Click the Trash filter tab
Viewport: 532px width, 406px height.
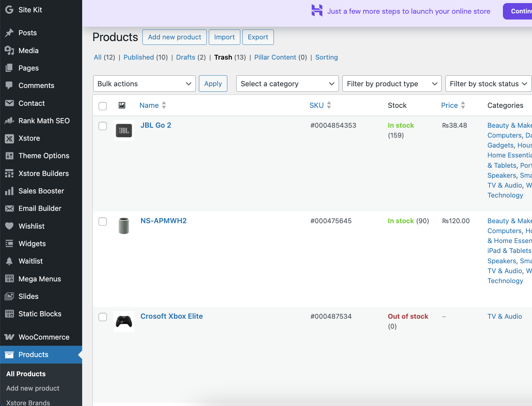[223, 57]
